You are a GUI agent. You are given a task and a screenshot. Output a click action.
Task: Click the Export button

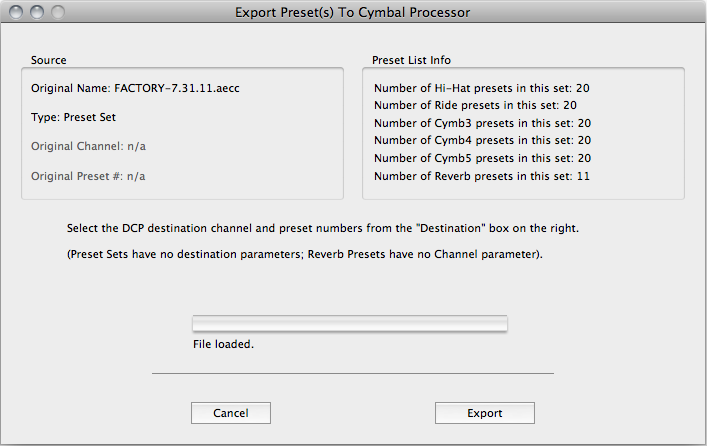click(x=485, y=413)
